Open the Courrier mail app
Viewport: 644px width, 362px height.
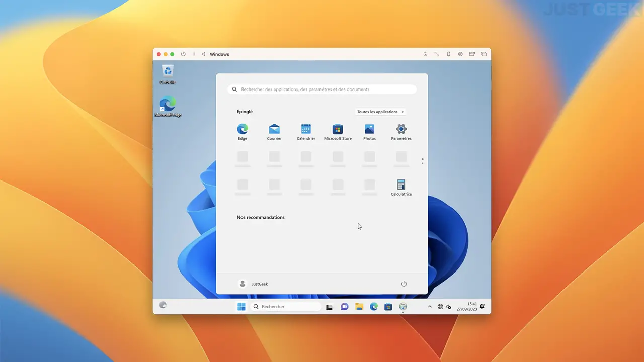(274, 132)
